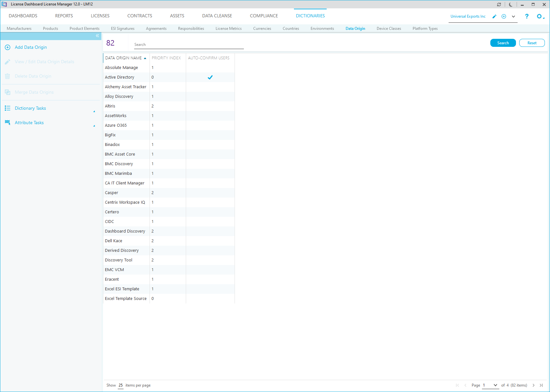Switch to the Platform Types tab
The width and height of the screenshot is (550, 392).
click(425, 29)
